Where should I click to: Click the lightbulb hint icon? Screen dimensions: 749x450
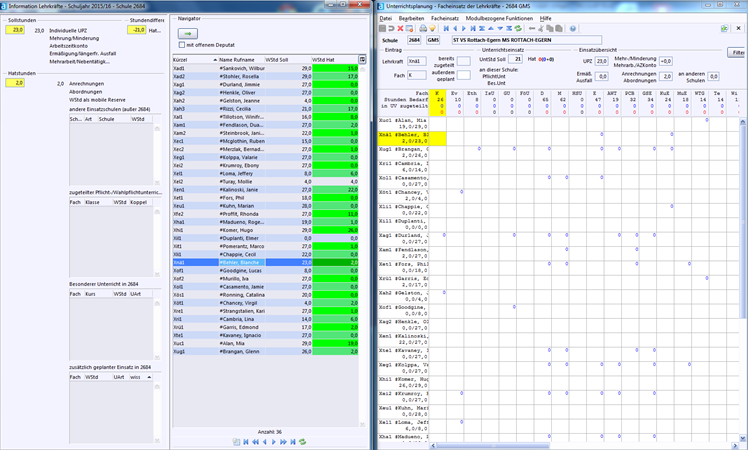coord(432,29)
